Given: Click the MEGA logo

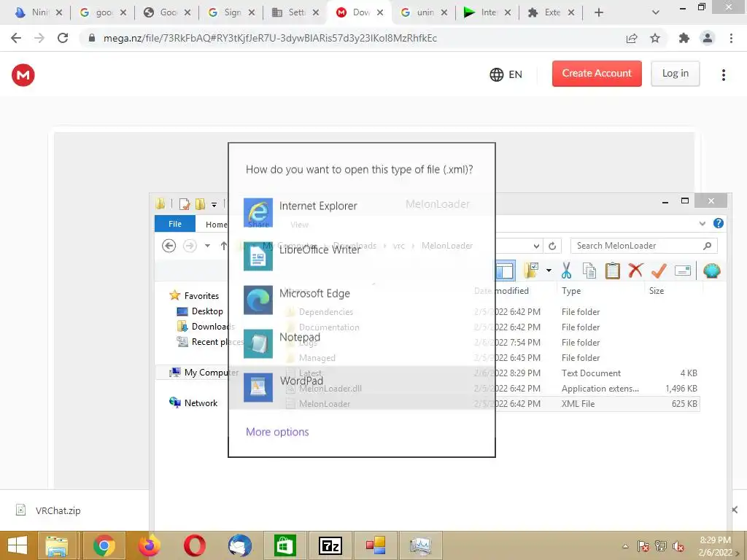Looking at the screenshot, I should click(23, 75).
